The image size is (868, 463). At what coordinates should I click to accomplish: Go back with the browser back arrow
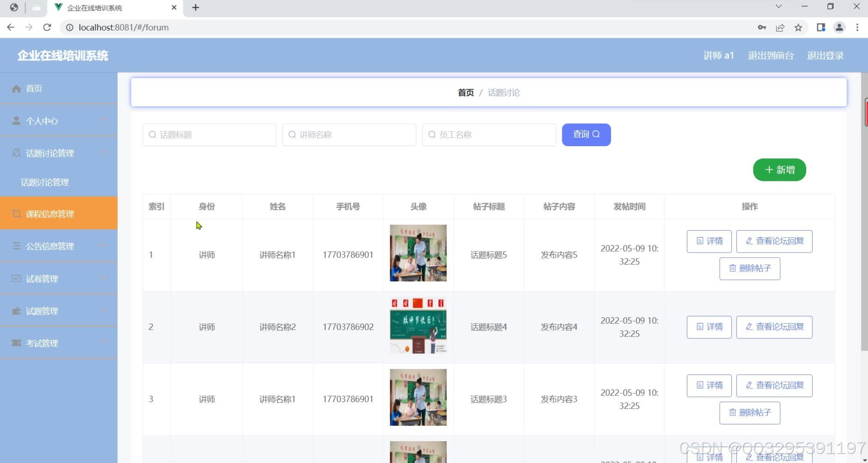click(11, 27)
